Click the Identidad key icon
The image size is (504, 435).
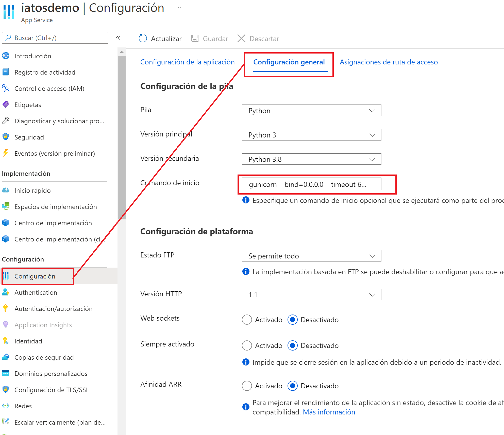(6, 341)
